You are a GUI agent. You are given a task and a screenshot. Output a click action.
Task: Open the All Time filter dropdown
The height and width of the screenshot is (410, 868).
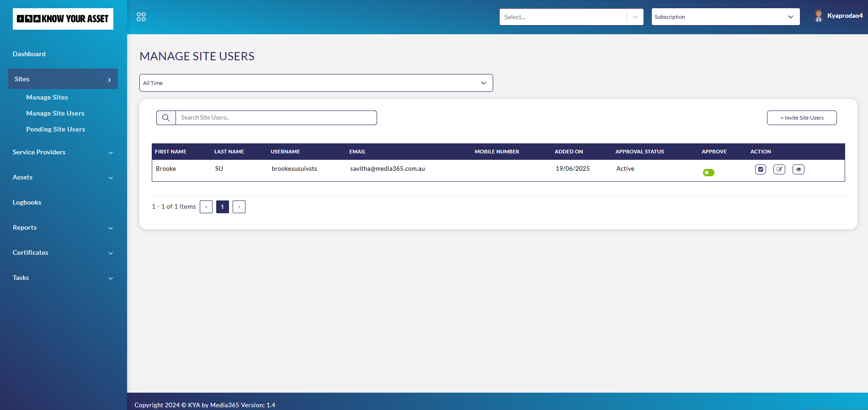[x=316, y=83]
